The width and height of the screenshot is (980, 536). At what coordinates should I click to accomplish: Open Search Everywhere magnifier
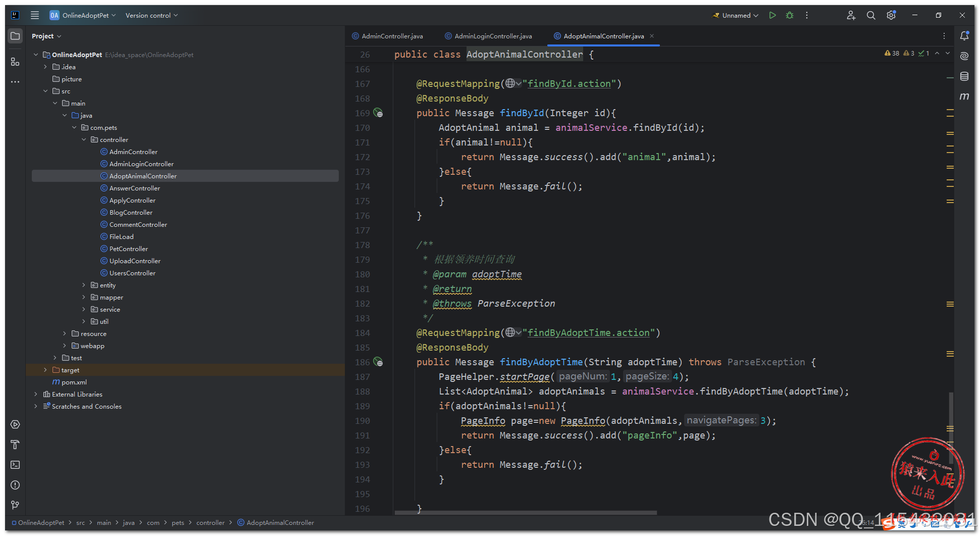point(871,15)
